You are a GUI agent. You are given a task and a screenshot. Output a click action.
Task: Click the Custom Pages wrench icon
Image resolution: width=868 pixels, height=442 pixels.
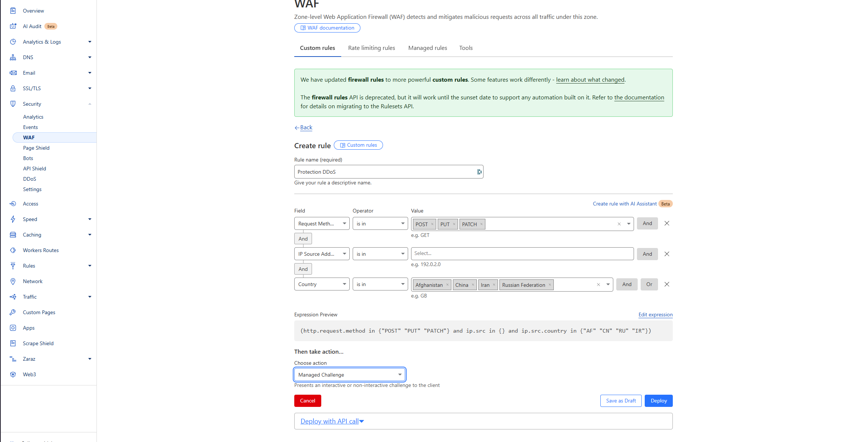[13, 312]
